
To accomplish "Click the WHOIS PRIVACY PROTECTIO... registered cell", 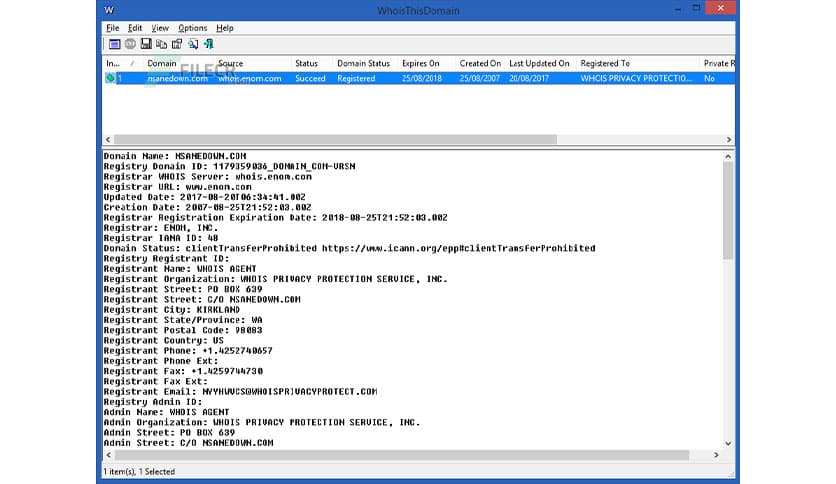I will tap(636, 78).
